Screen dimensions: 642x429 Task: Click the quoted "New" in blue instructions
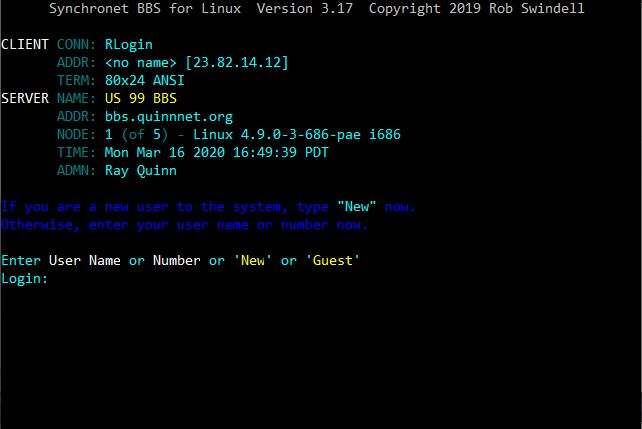coord(356,206)
